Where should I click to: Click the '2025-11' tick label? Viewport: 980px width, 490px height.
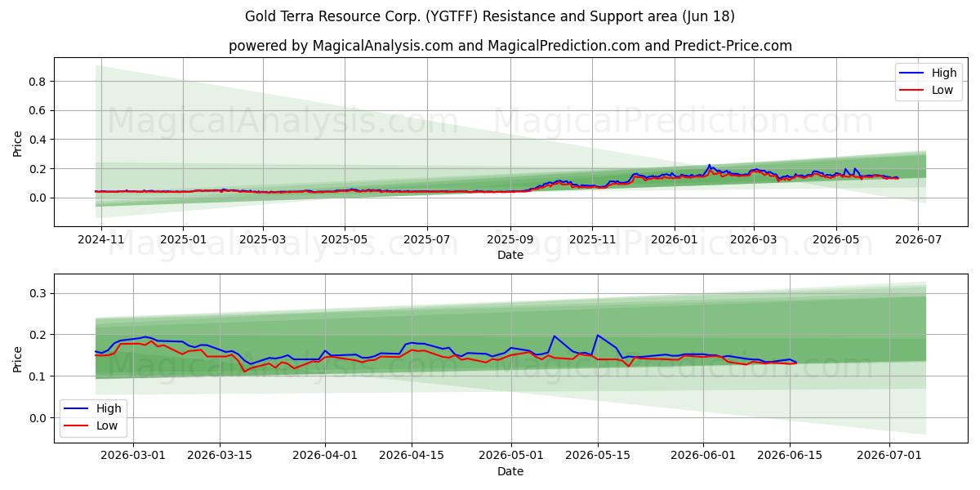[x=592, y=239]
